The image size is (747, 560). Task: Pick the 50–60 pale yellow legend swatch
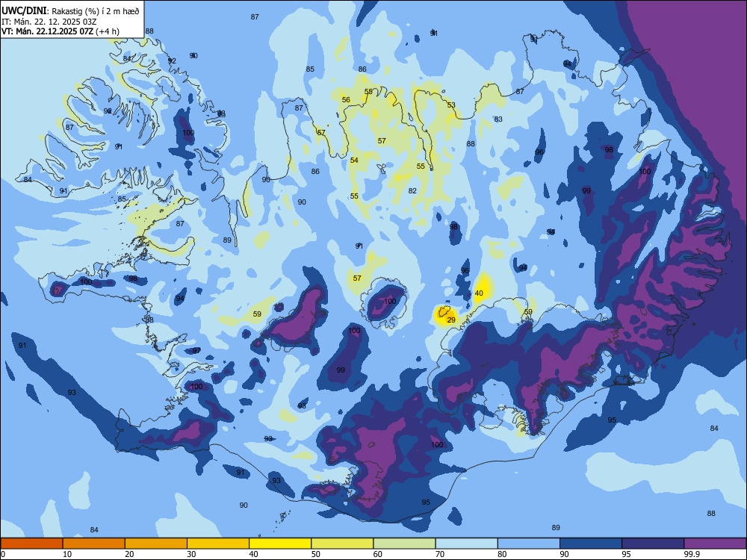342,544
